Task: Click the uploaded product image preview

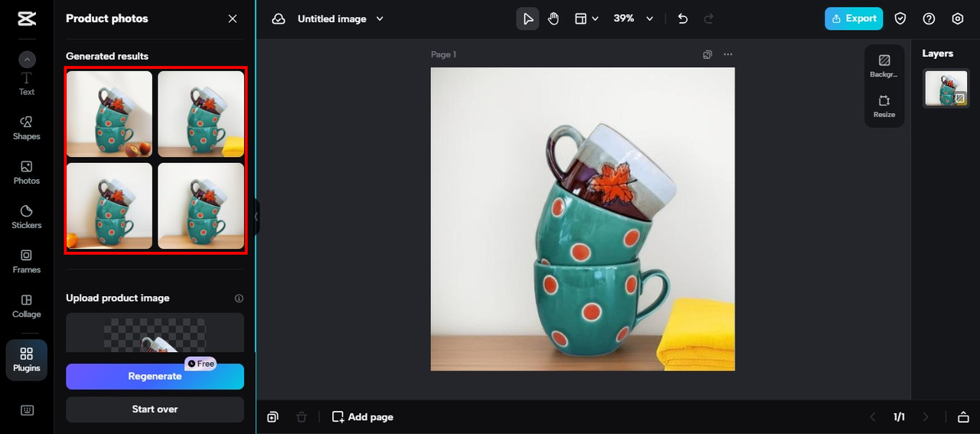Action: 155,333
